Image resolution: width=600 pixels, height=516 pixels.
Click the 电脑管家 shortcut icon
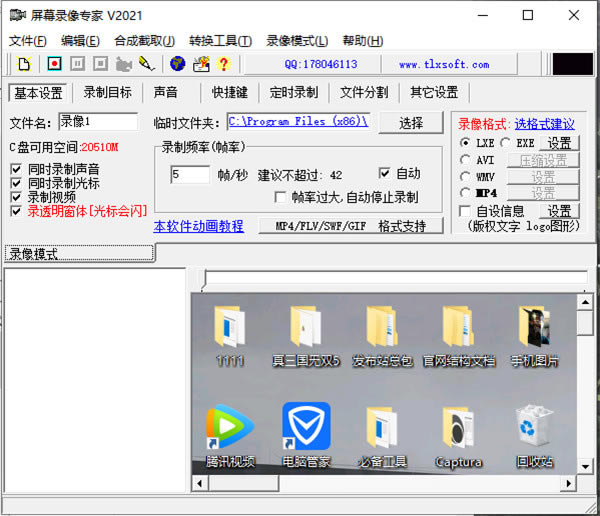pos(306,426)
